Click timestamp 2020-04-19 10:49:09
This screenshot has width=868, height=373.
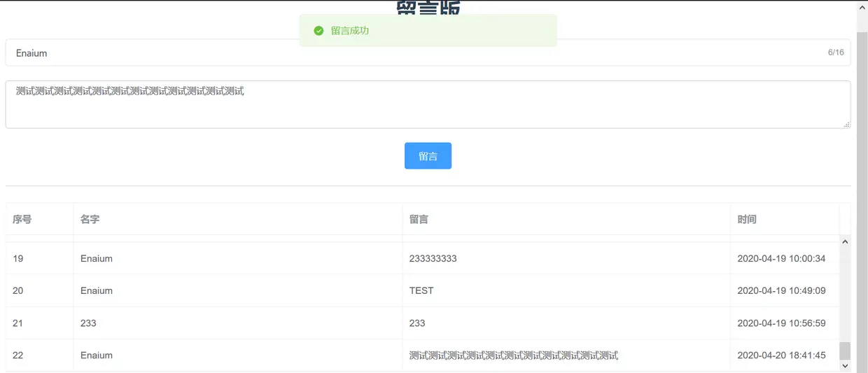(781, 290)
